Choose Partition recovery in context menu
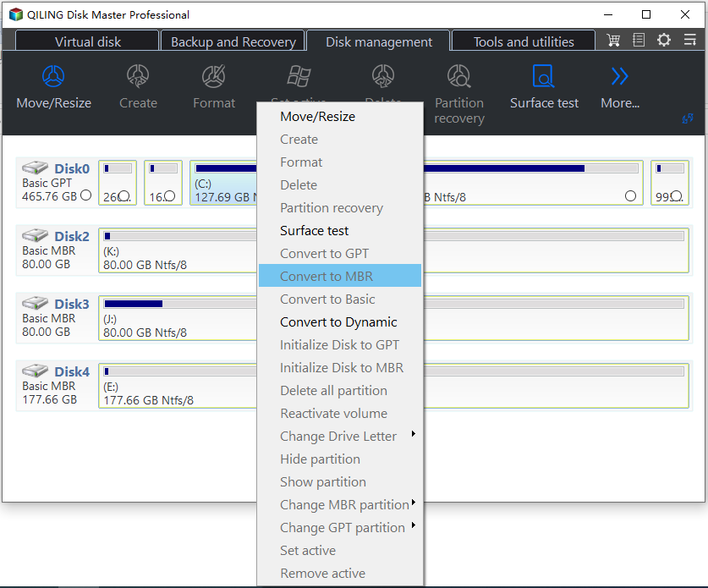Viewport: 708px width, 588px height. (340, 208)
